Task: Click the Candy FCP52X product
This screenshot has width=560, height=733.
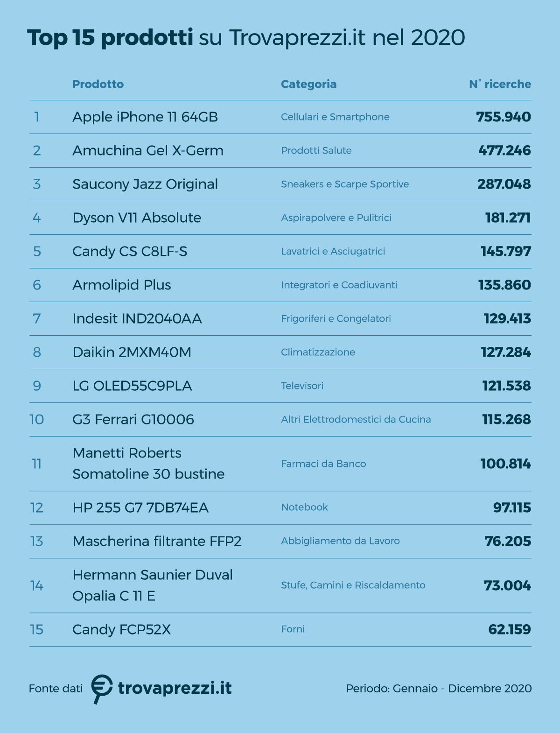Action: point(121,629)
